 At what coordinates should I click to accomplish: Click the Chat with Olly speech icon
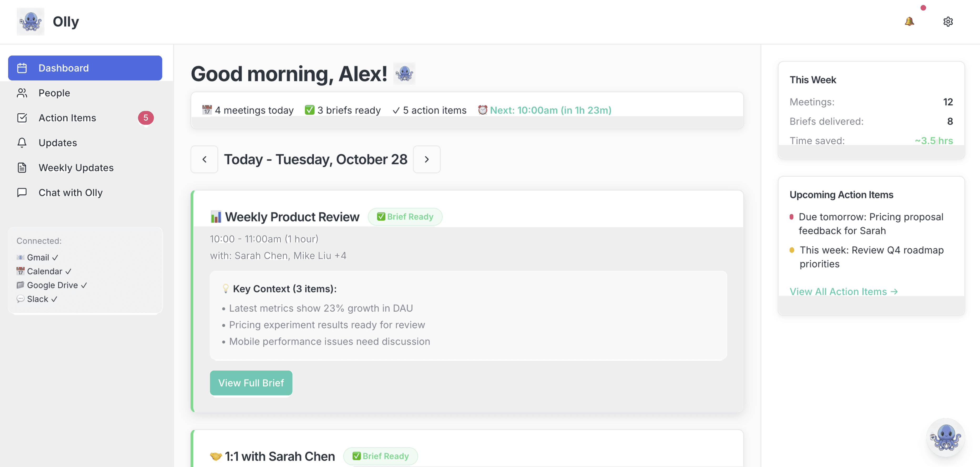pyautogui.click(x=22, y=192)
